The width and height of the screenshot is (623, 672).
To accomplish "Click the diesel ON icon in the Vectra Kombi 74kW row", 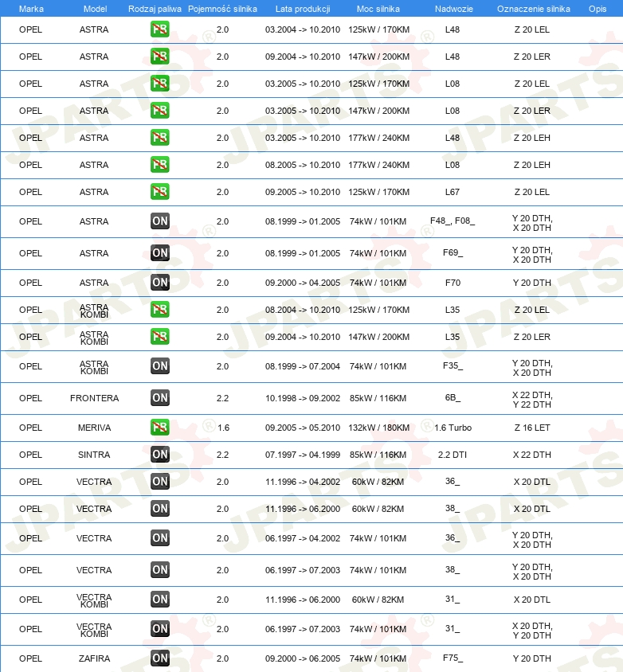I will click(159, 628).
